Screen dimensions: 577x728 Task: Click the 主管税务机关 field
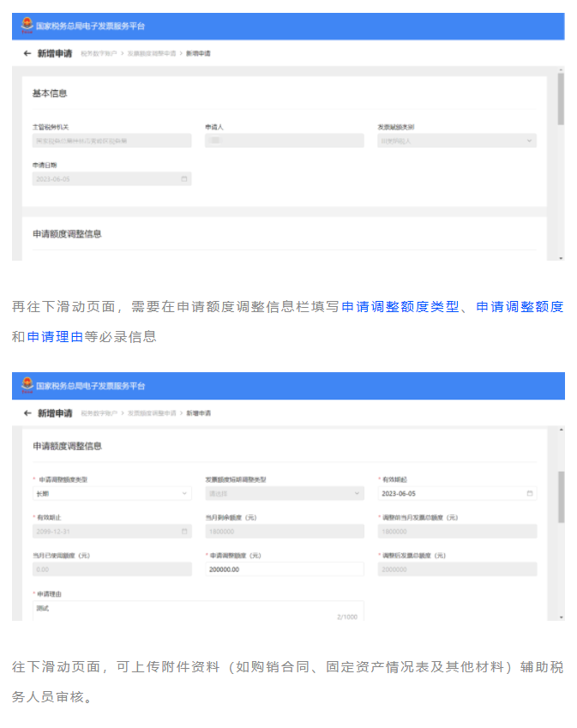(111, 141)
